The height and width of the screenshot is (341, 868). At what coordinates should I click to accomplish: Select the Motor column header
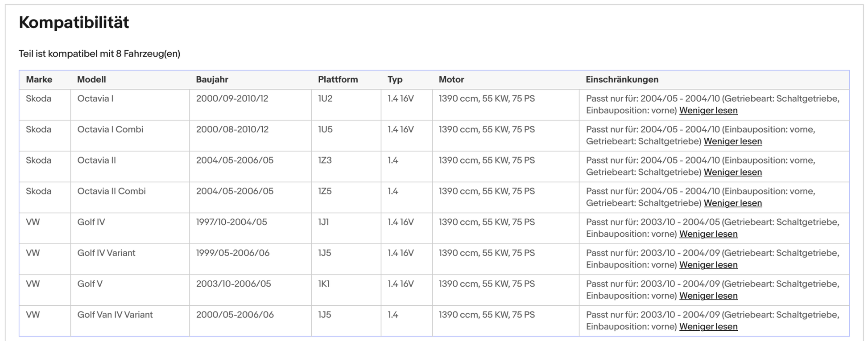pyautogui.click(x=451, y=79)
